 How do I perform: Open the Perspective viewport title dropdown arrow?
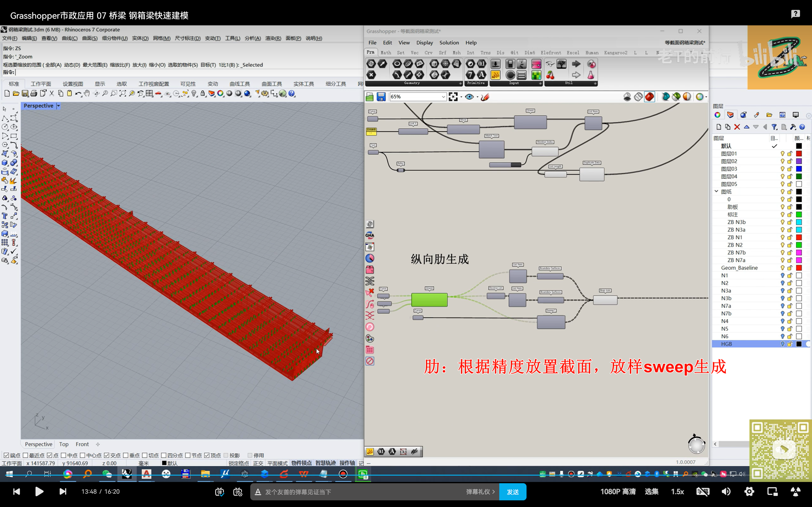58,106
